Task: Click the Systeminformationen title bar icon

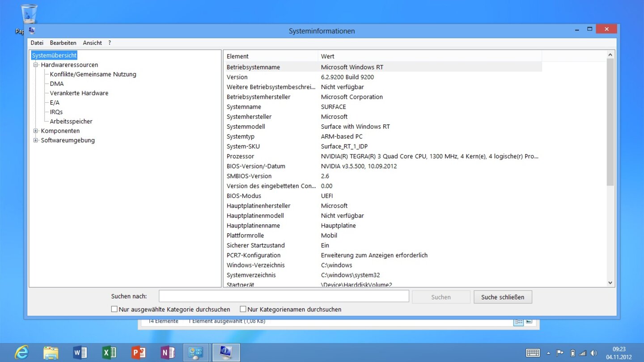Action: click(x=32, y=30)
